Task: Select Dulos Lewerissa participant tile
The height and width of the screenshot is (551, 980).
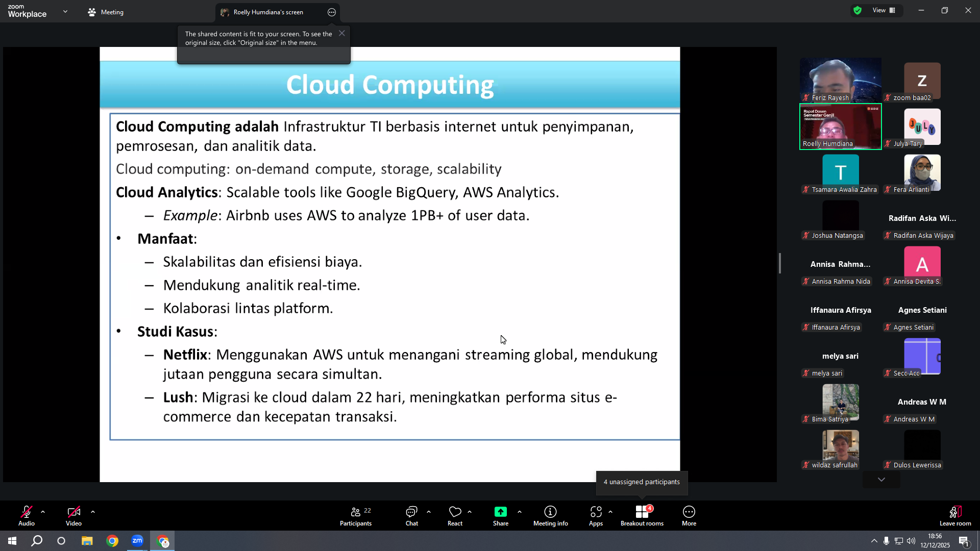Action: (922, 447)
